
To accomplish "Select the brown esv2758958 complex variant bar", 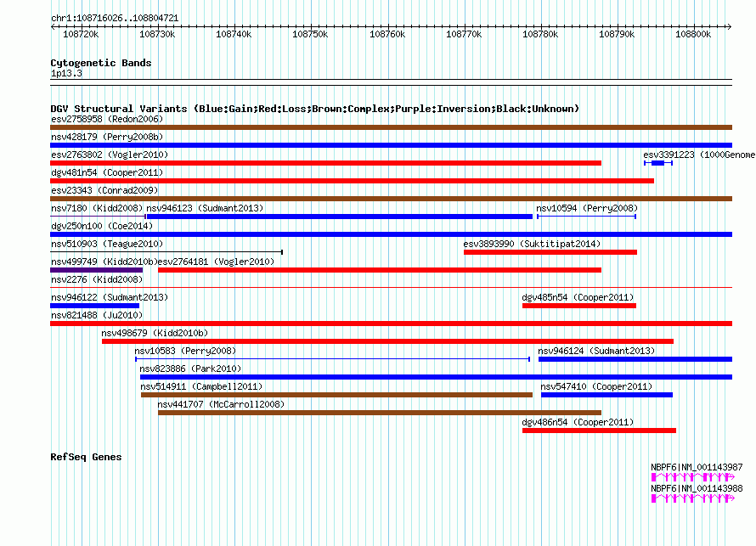I will 391,127.
